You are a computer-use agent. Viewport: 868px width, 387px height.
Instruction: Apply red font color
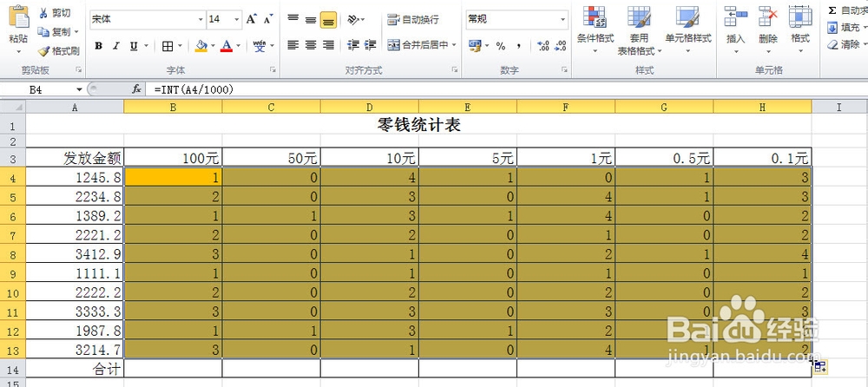226,46
